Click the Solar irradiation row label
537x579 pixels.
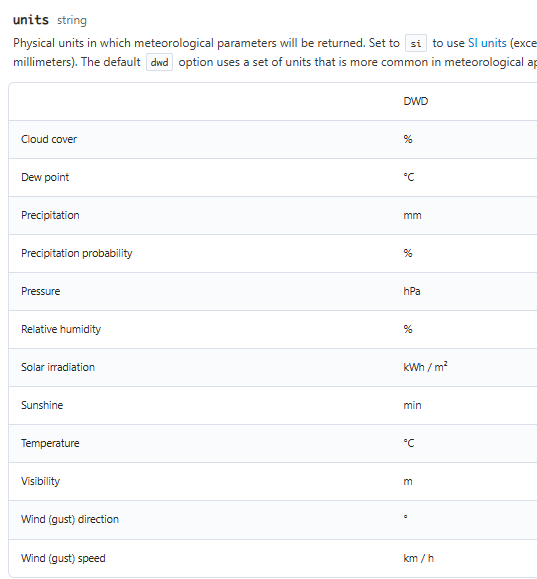pos(58,367)
